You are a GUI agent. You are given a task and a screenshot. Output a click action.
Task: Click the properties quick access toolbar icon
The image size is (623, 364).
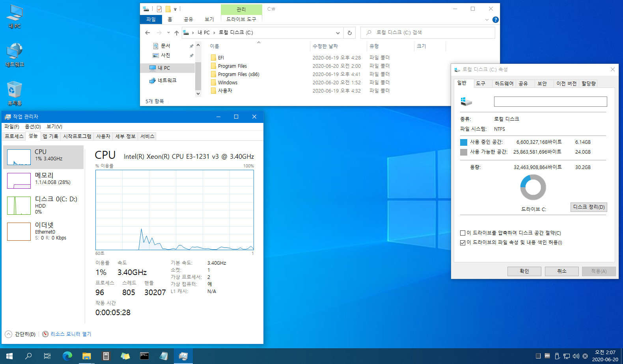[x=159, y=9]
